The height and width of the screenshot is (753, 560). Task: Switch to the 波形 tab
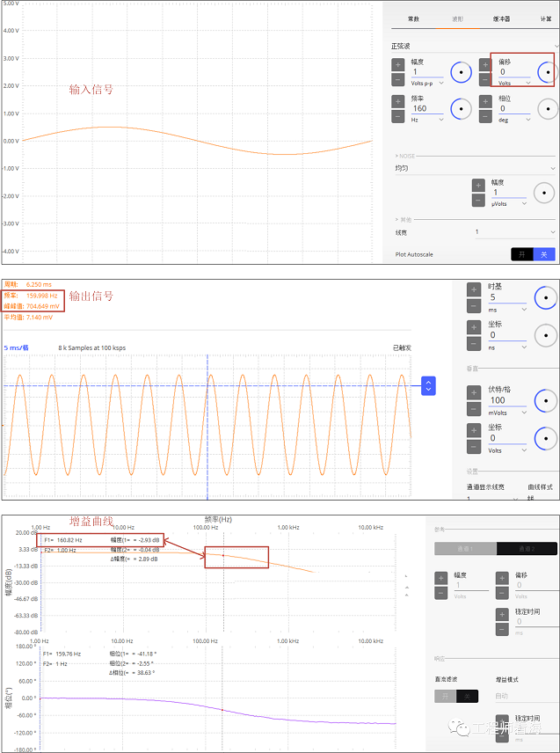(x=457, y=18)
